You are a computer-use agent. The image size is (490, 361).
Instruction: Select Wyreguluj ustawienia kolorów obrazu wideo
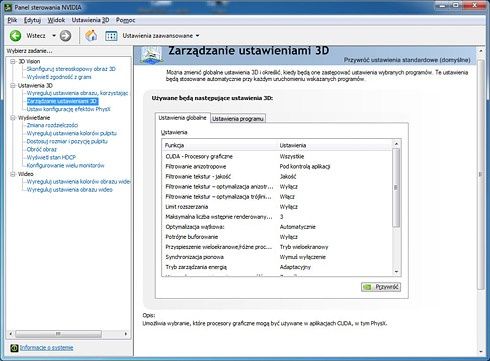pyautogui.click(x=79, y=182)
